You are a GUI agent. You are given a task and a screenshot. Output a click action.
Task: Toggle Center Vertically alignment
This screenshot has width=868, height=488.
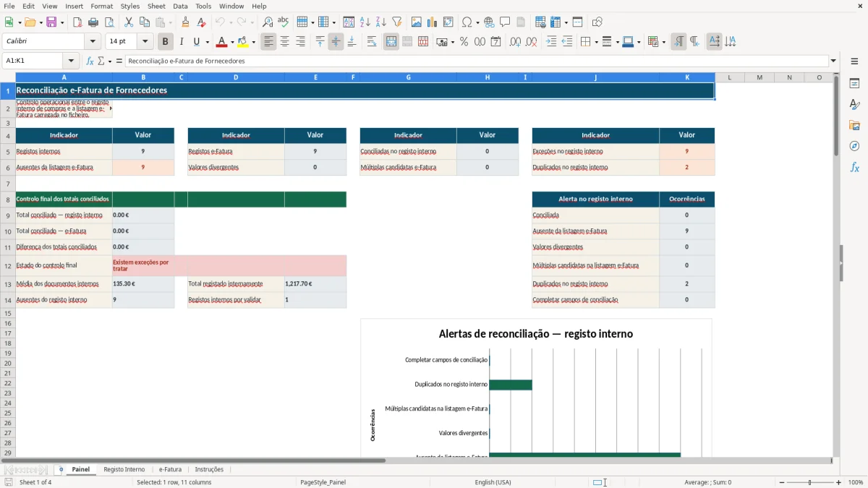(x=336, y=42)
